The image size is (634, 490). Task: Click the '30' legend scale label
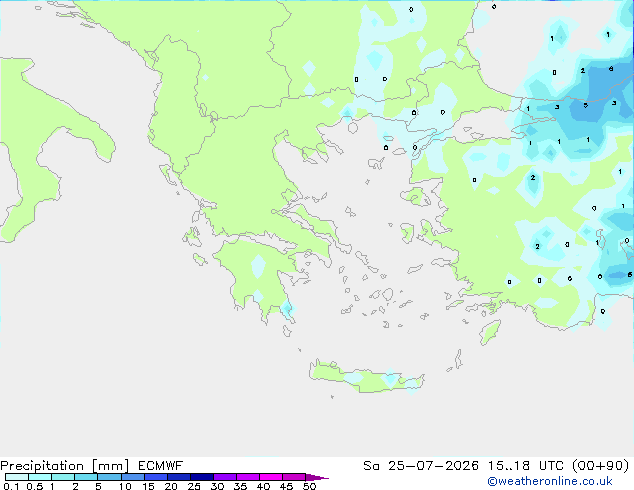[x=217, y=486]
